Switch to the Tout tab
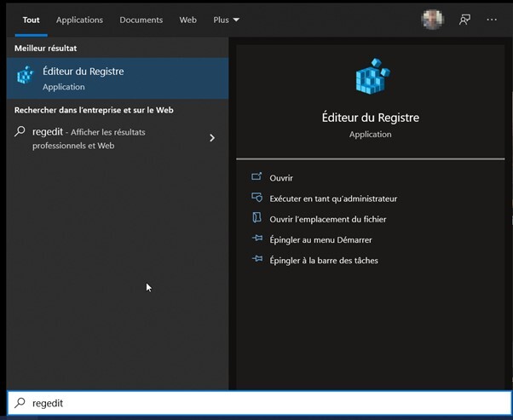Image resolution: width=513 pixels, height=420 pixels. tap(31, 20)
